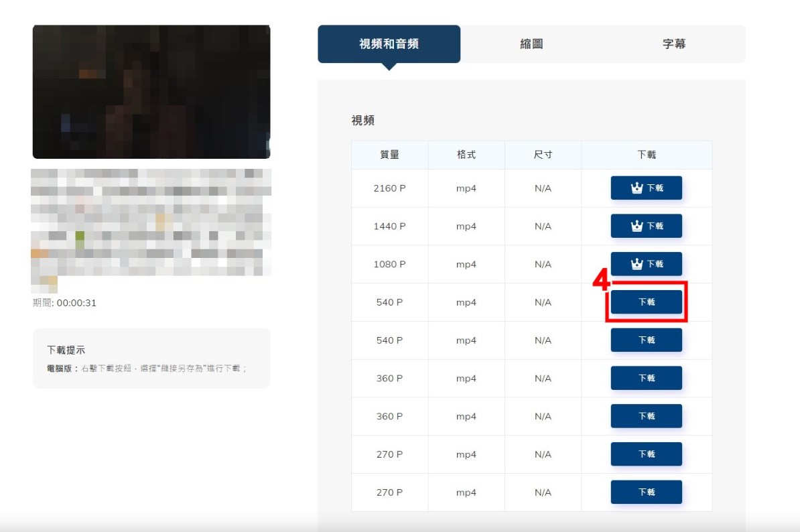Switch to the 縮圖 tab
800x532 pixels.
(531, 44)
